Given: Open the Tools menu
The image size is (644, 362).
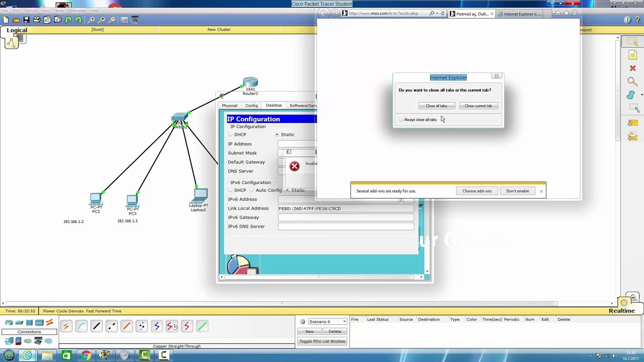Looking at the screenshot, I should point(59,11).
